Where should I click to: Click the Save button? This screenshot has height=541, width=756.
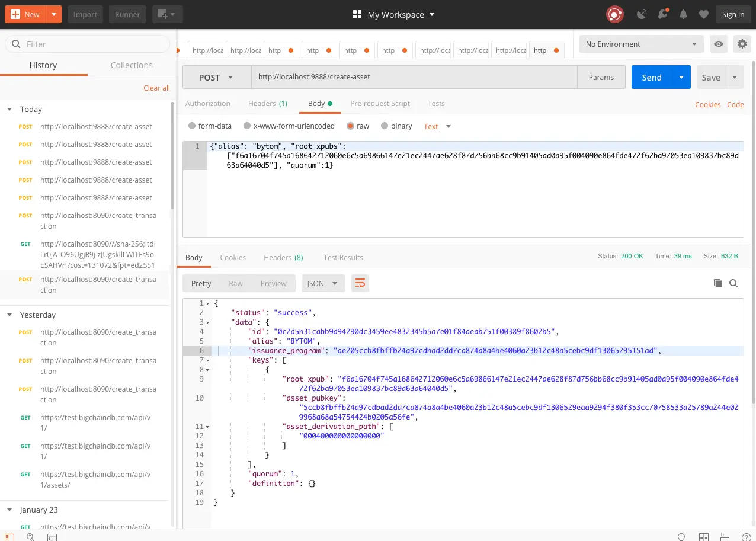pos(711,77)
